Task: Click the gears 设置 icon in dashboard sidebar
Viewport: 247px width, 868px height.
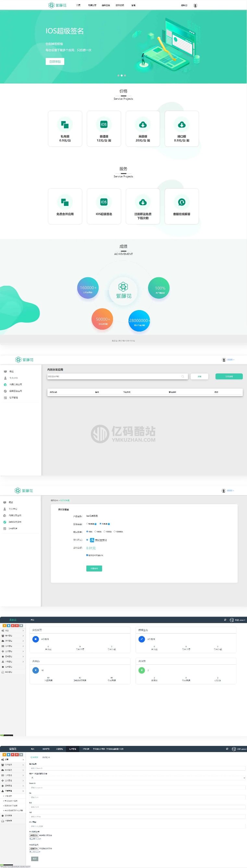Action: [3, 630]
